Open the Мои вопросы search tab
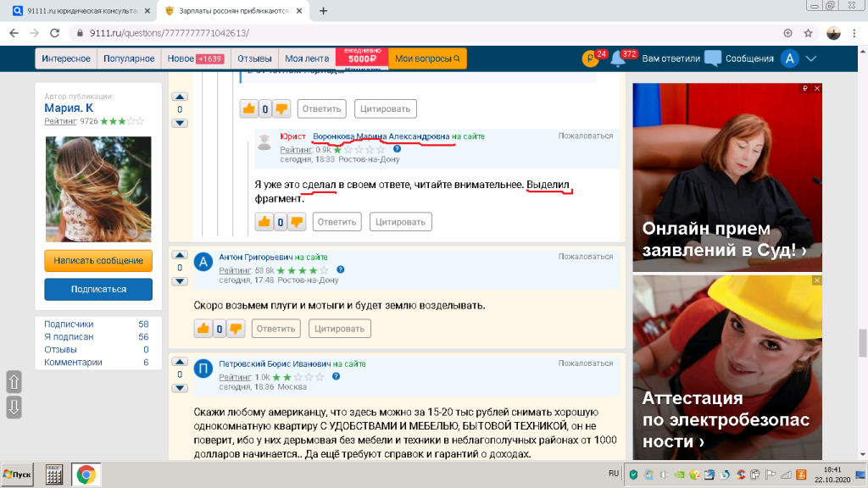868x488 pixels. 427,58
